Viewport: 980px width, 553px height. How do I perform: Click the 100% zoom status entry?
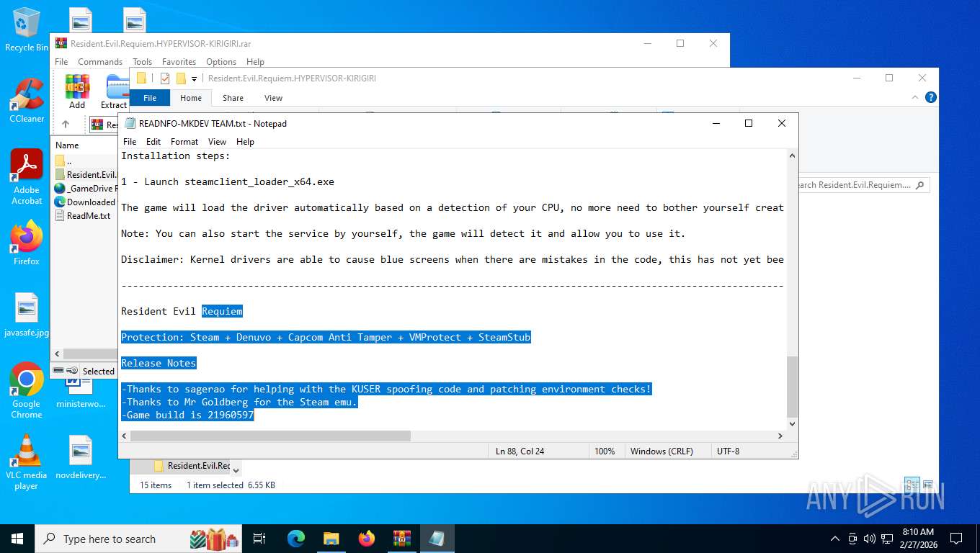coord(605,451)
